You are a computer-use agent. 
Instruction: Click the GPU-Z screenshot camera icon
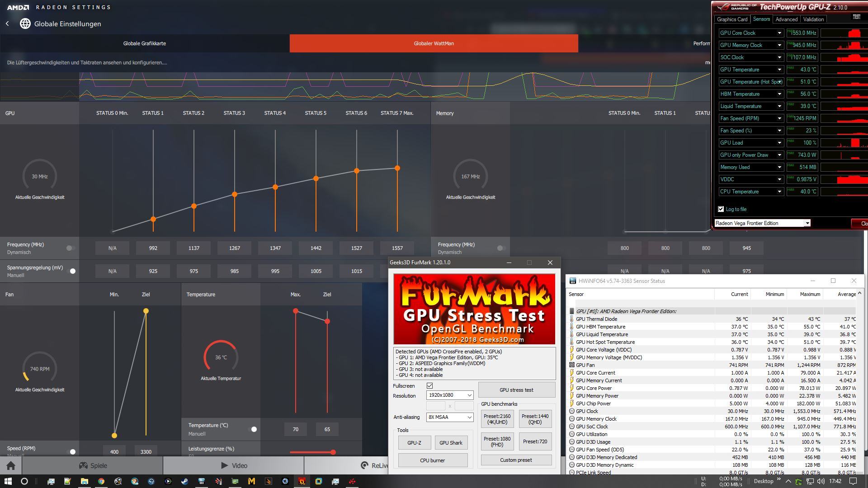coord(856,17)
